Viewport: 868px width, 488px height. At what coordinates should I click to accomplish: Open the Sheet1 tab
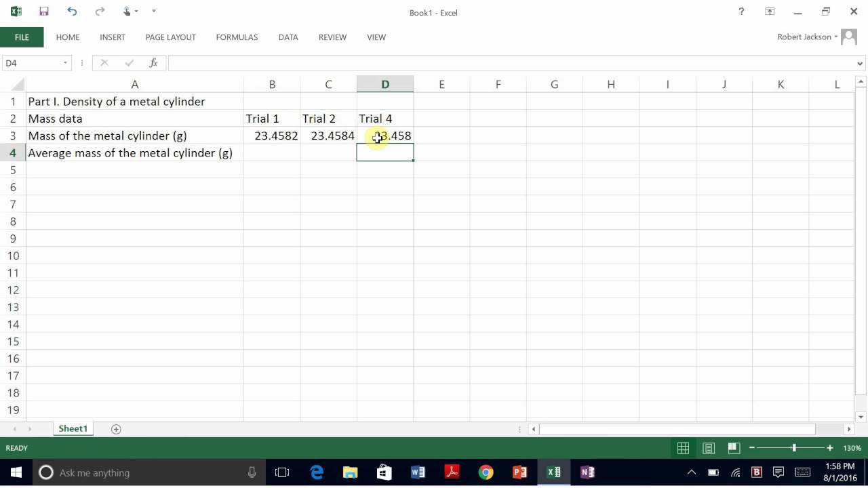coord(73,429)
